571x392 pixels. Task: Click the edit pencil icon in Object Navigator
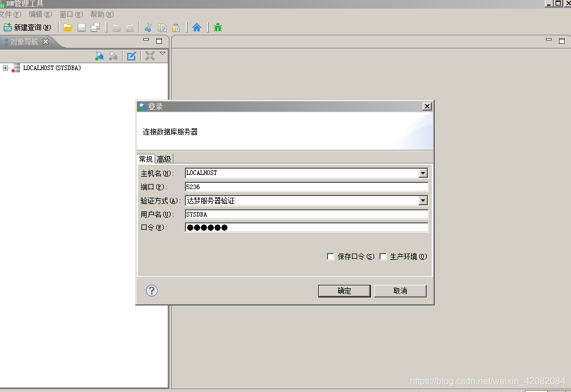click(x=131, y=56)
